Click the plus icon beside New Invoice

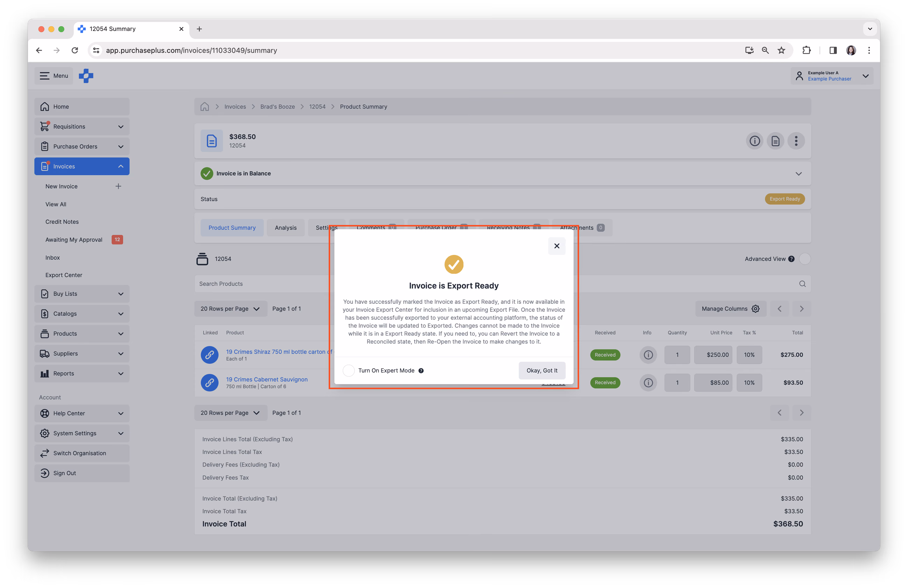118,186
